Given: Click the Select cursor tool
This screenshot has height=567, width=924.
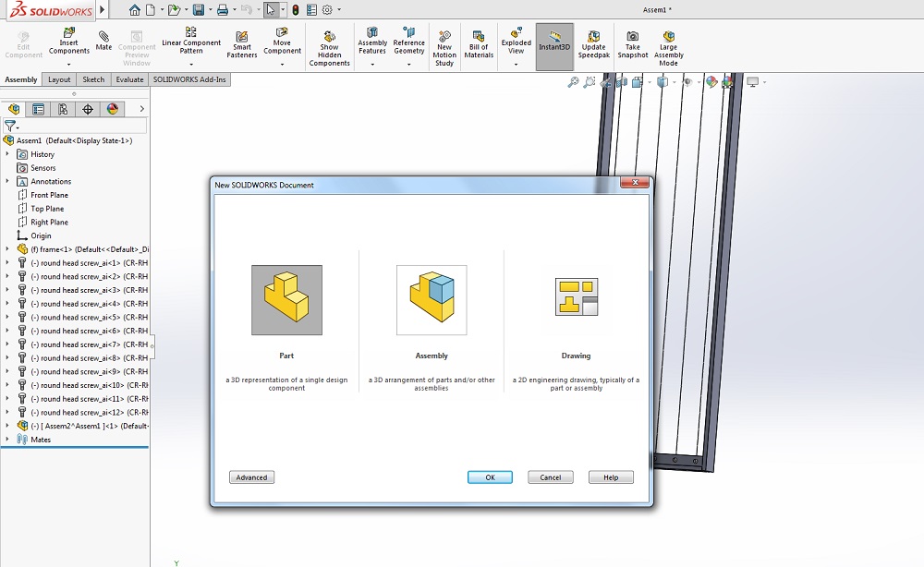Looking at the screenshot, I should click(271, 10).
